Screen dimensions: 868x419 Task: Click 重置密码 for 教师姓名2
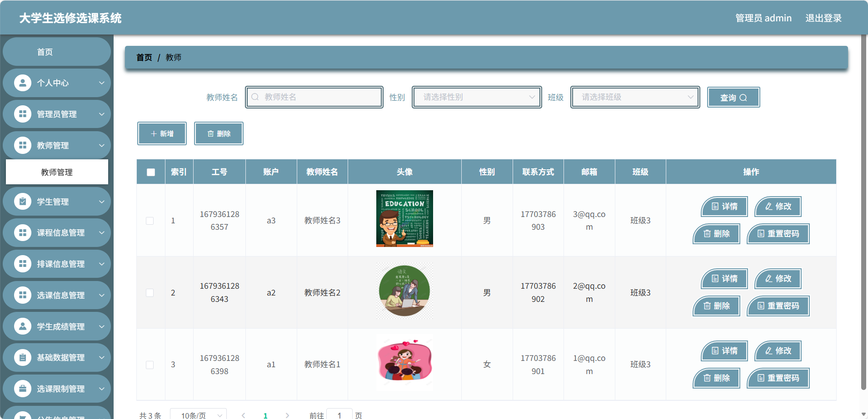pyautogui.click(x=778, y=306)
